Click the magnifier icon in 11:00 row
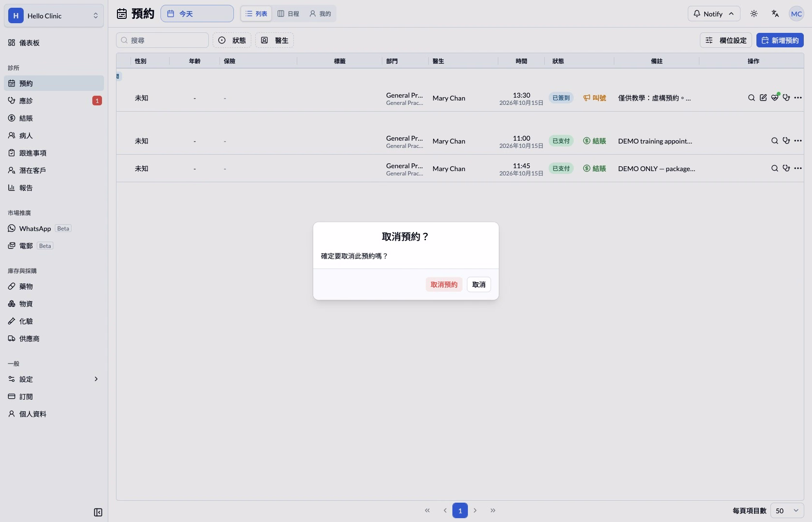The width and height of the screenshot is (812, 522). 775,141
